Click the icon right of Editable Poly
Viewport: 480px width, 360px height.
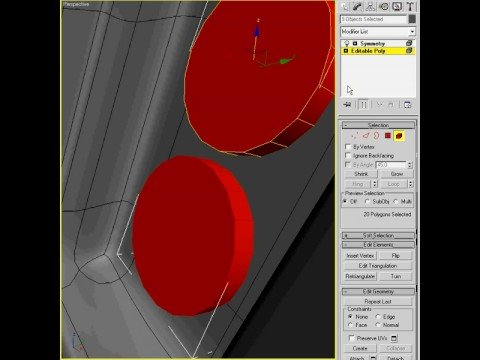pos(409,51)
